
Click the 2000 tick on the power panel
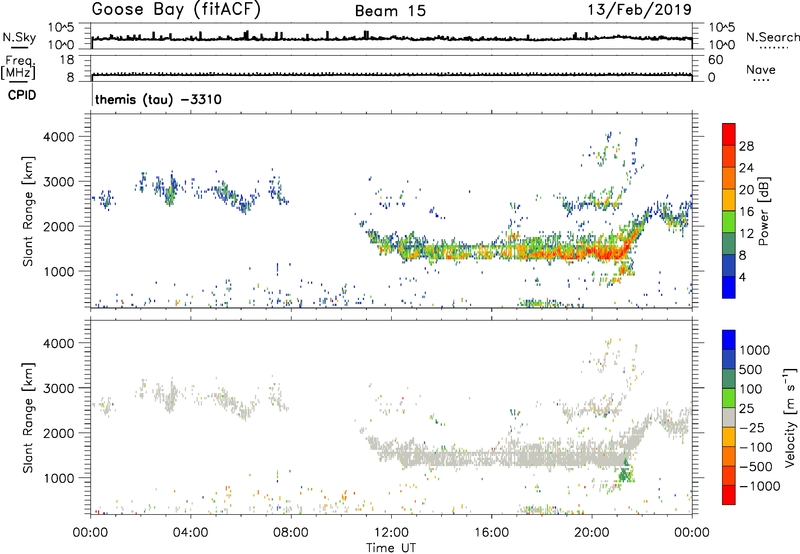pos(58,226)
